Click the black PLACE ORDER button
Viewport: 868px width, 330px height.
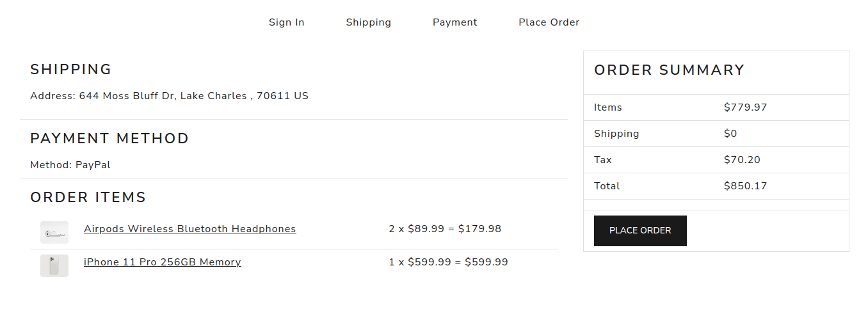(x=640, y=231)
